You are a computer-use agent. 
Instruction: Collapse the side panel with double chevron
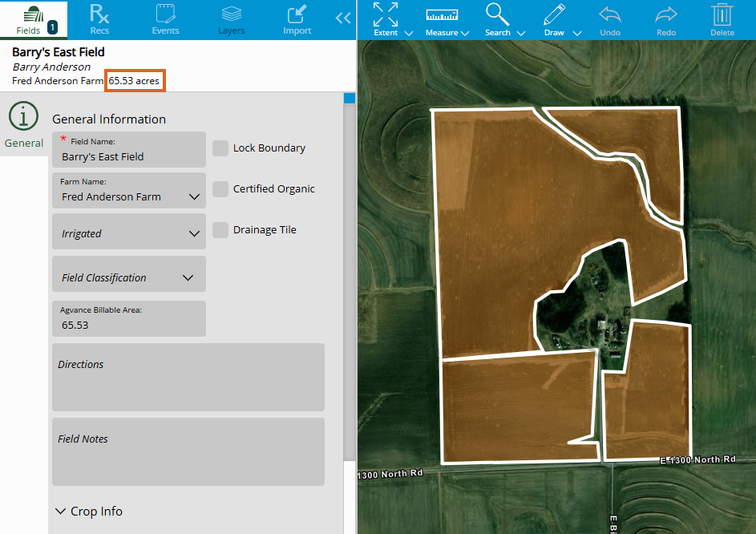(x=343, y=18)
